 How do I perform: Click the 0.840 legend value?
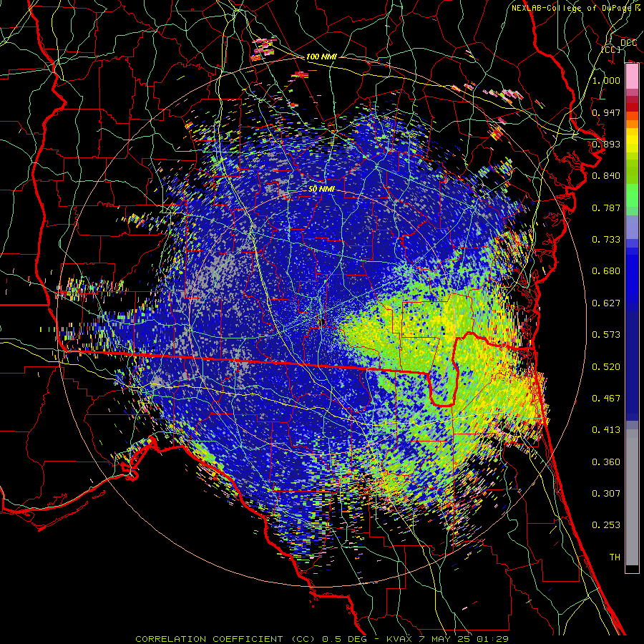(606, 176)
